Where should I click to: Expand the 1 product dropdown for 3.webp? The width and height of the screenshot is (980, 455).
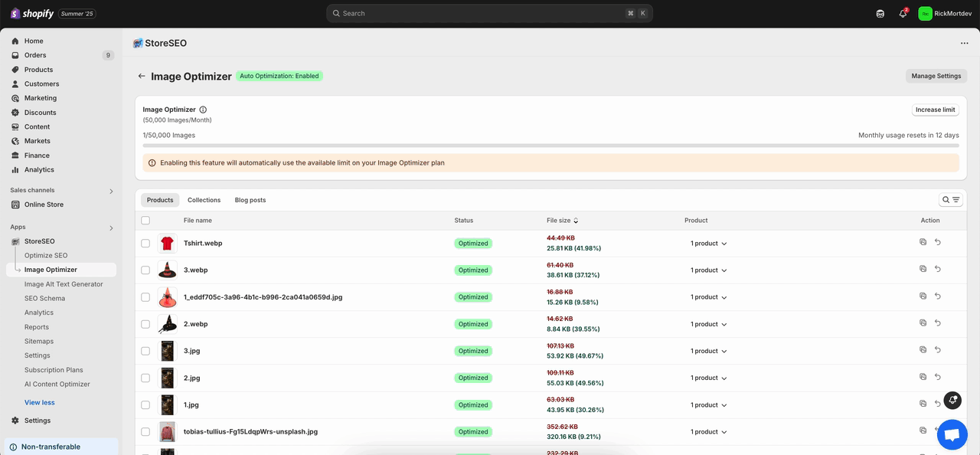(x=708, y=270)
